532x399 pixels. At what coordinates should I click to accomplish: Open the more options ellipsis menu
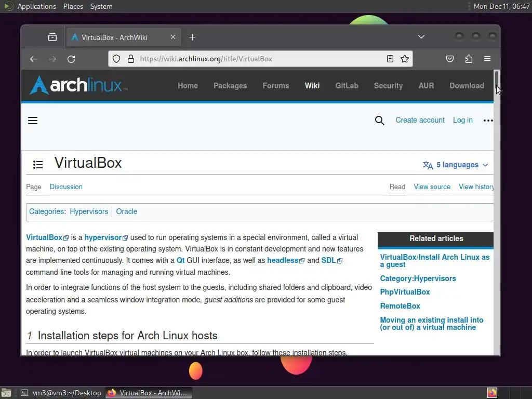click(x=488, y=121)
